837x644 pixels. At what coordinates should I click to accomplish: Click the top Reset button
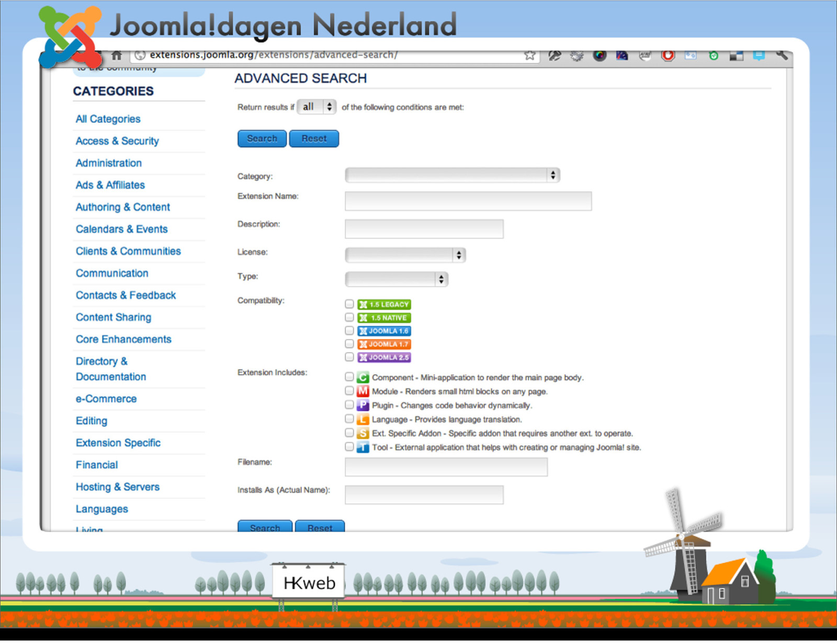point(314,139)
